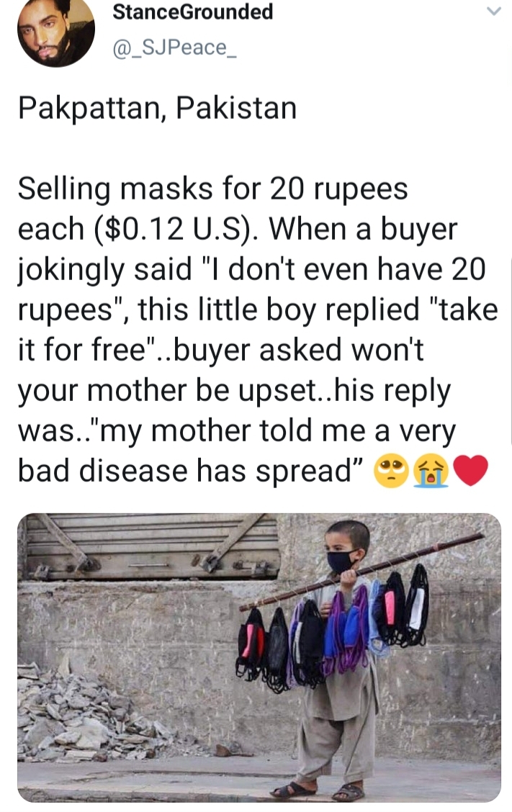Click the red heart emoji

(x=471, y=472)
